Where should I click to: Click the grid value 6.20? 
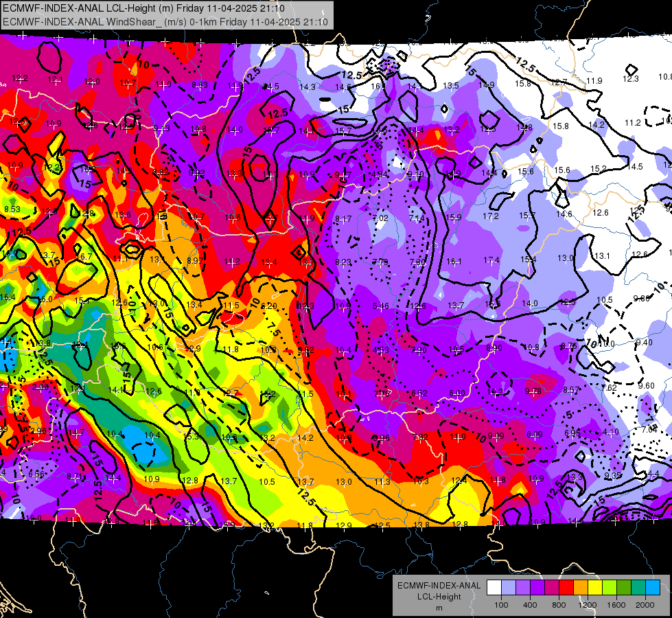[269, 306]
